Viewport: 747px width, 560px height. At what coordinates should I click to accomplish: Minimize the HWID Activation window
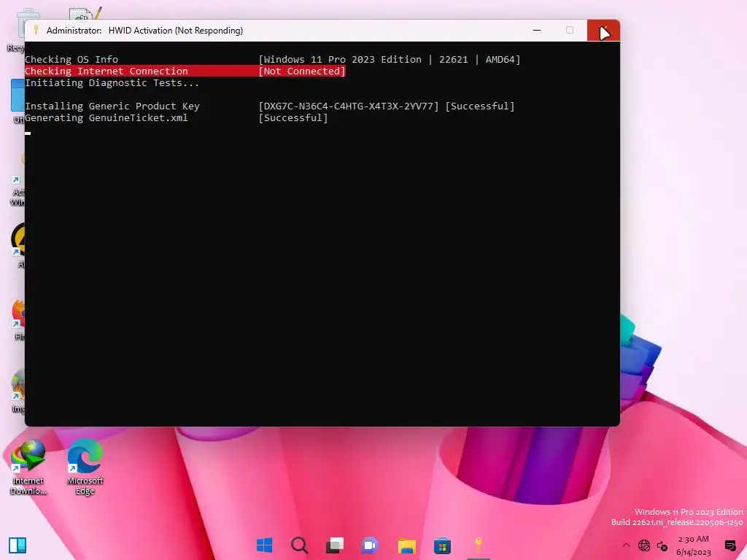(537, 30)
